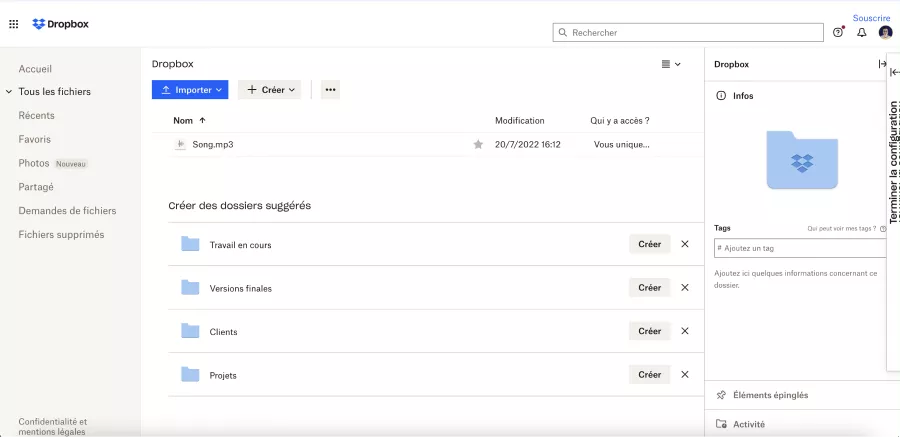
Task: Open Fichiers supprimés in the sidebar
Action: pos(61,235)
